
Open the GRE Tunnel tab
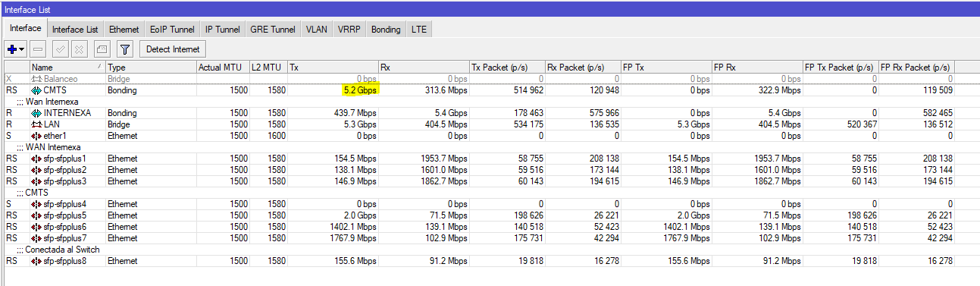[272, 29]
